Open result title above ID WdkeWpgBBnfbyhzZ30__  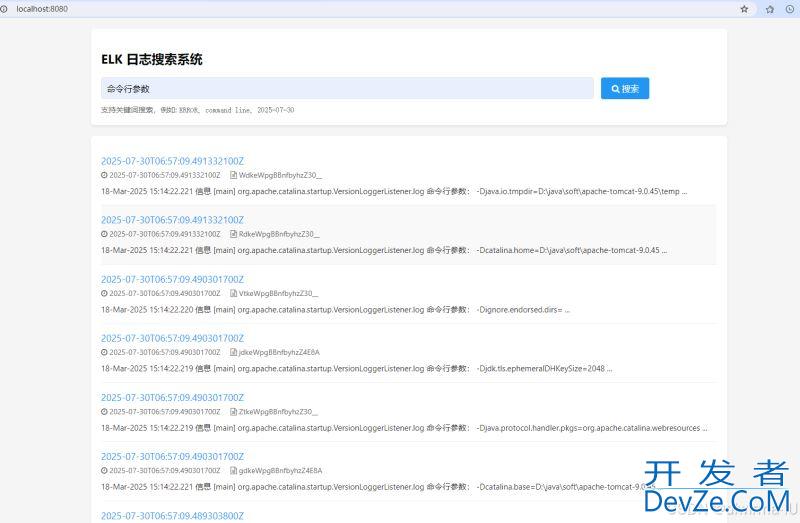click(172, 161)
